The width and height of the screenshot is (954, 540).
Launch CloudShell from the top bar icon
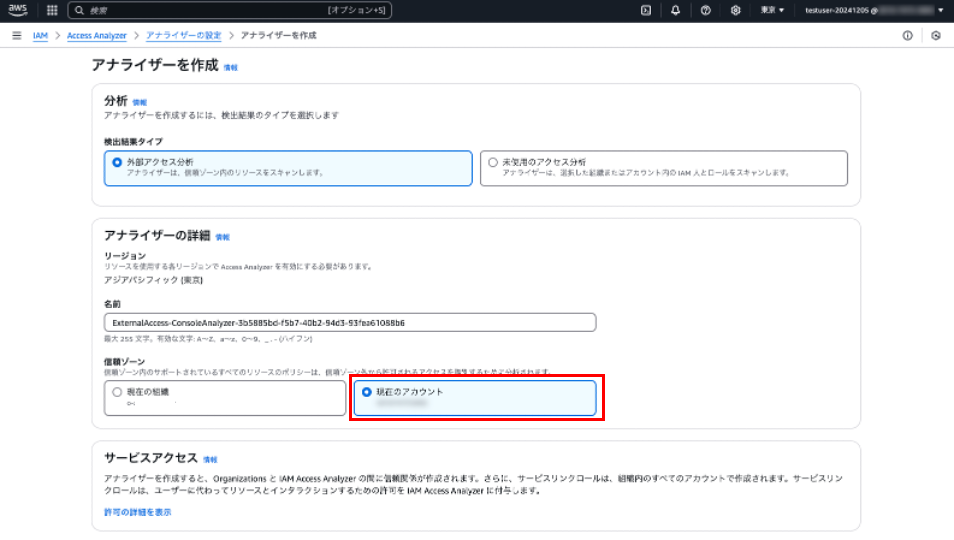(646, 10)
